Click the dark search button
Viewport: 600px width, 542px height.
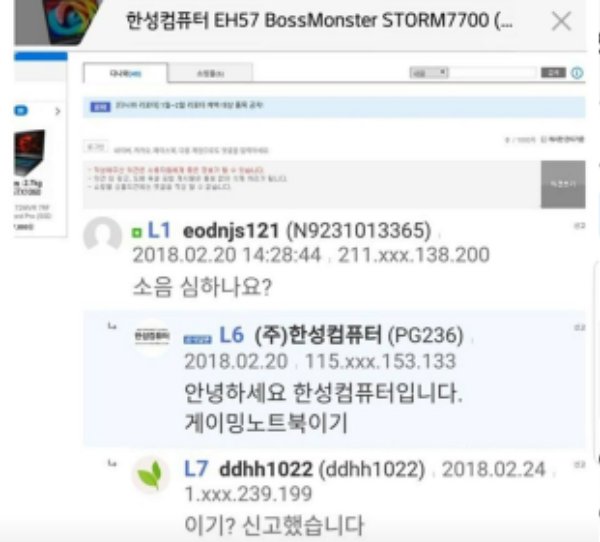click(553, 73)
